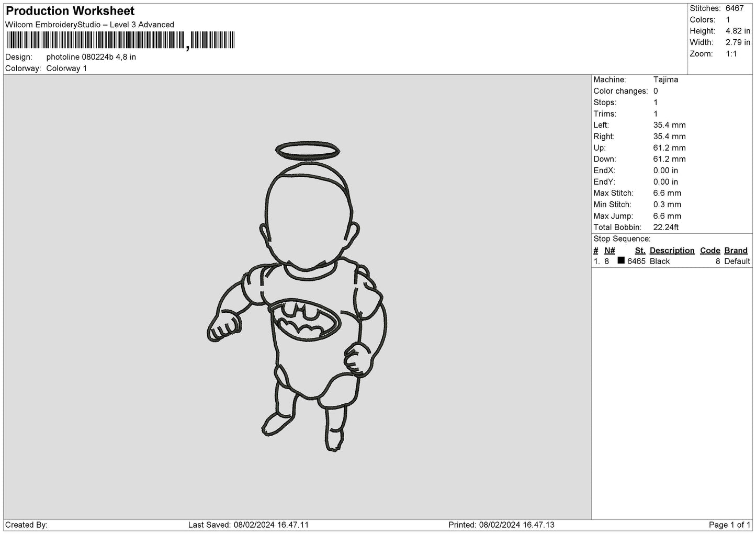Select the 'Colorway 1' value

pos(66,69)
